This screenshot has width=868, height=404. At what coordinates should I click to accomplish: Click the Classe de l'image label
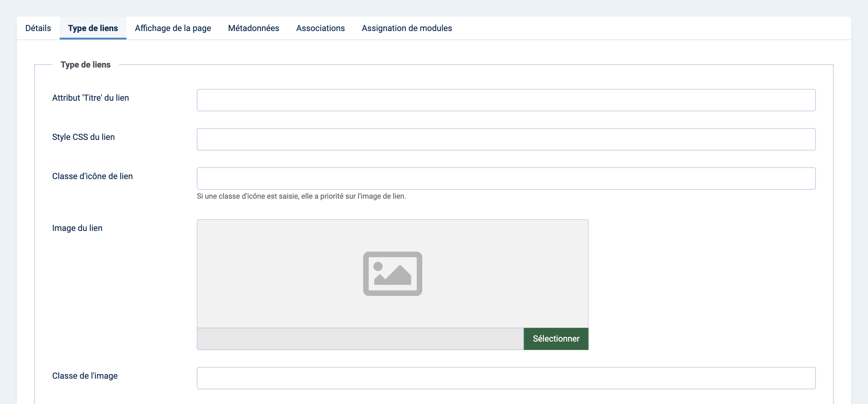[x=85, y=376]
